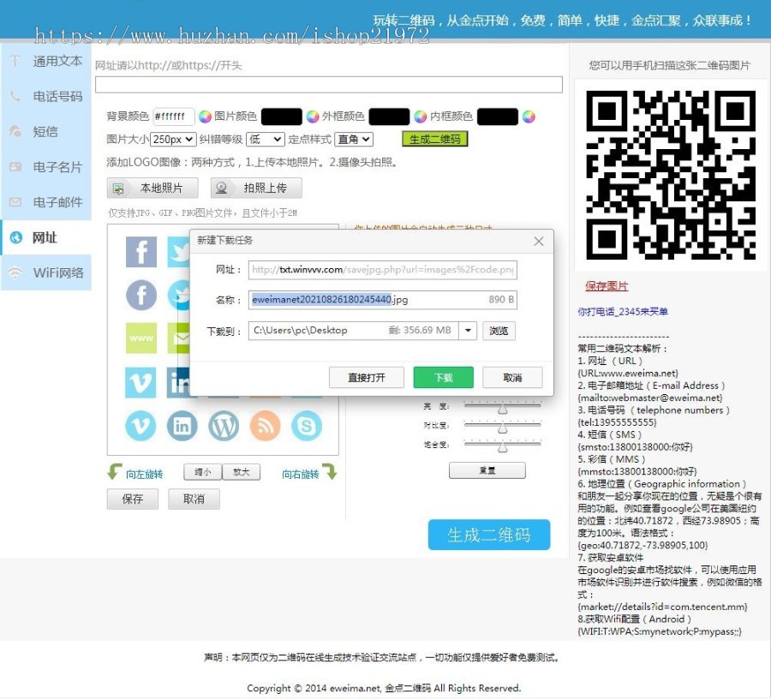Image resolution: width=771 pixels, height=700 pixels.
Task: Click the 浏览 browse button
Action: [499, 331]
